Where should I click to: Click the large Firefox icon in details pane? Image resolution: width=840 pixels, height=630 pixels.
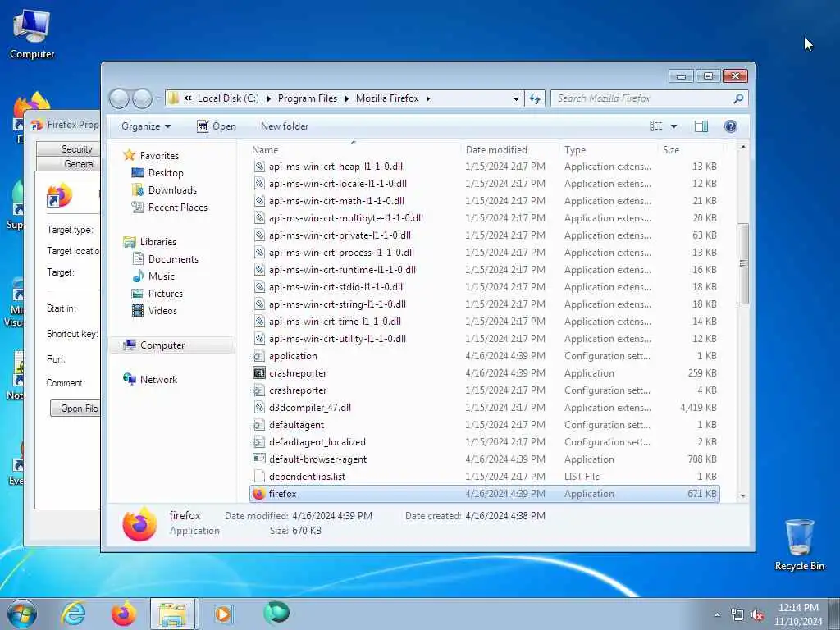click(x=139, y=524)
